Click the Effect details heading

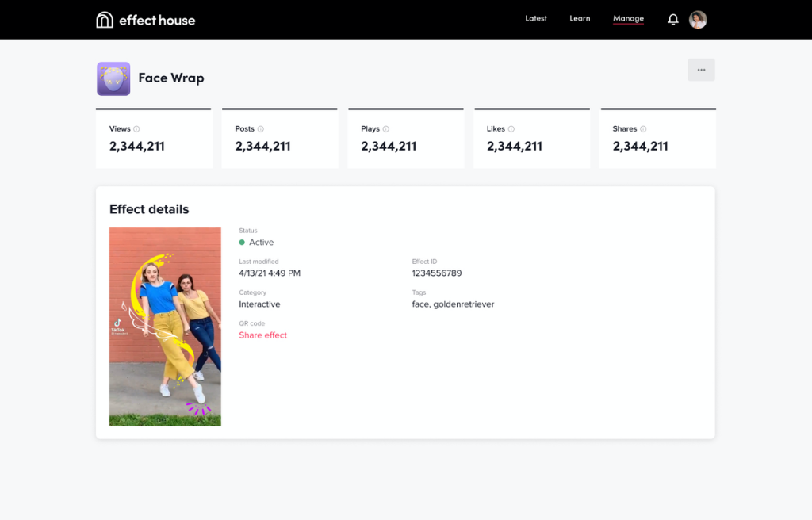coord(149,209)
